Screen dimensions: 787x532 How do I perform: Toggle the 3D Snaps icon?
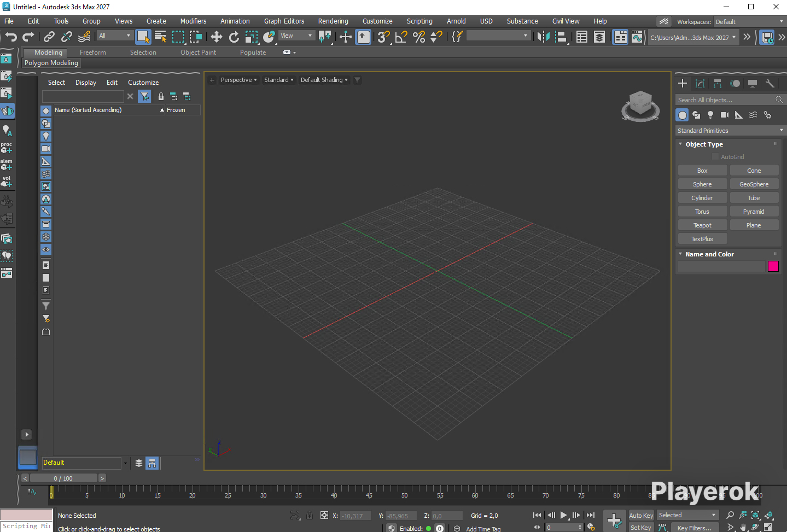tap(384, 37)
